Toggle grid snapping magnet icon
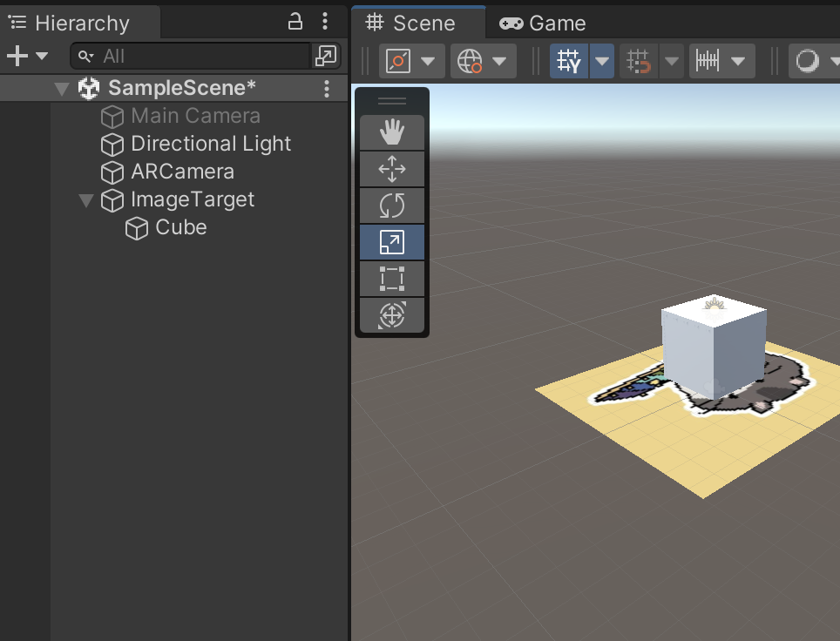This screenshot has width=840, height=641. (639, 61)
